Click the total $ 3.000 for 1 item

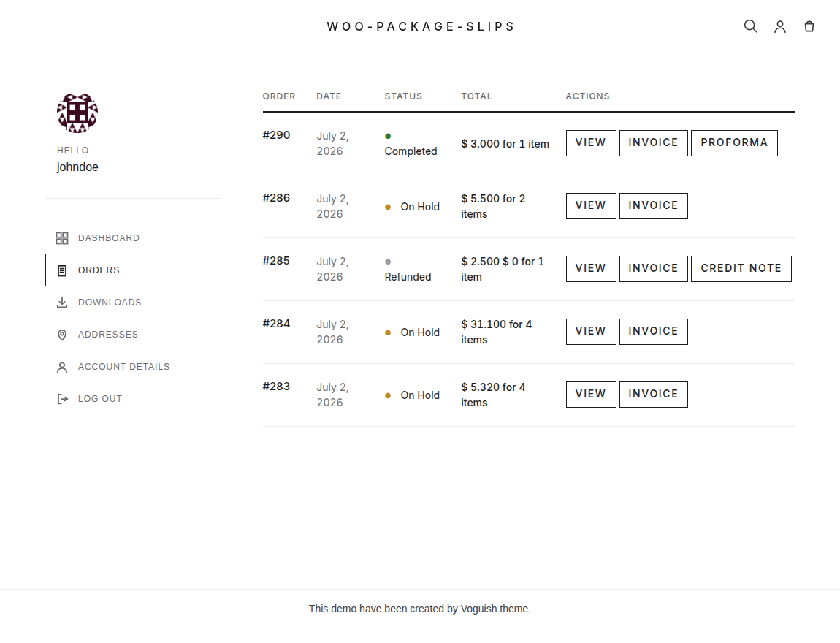(x=505, y=144)
